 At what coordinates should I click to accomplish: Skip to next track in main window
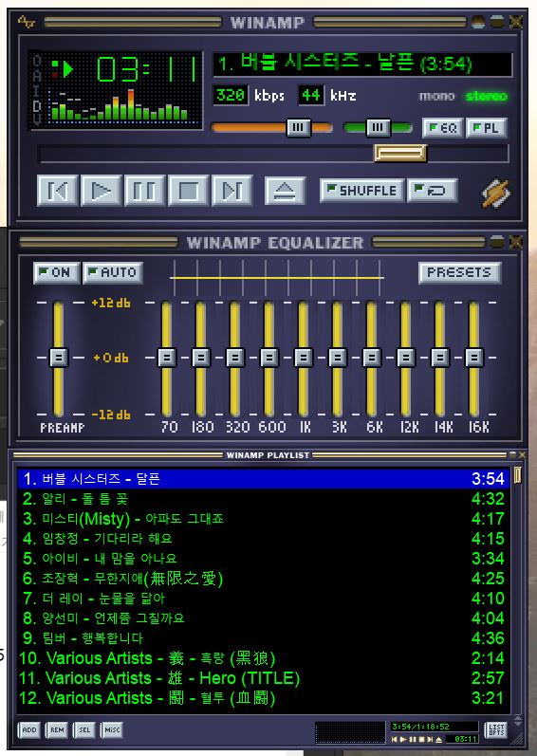[x=231, y=191]
